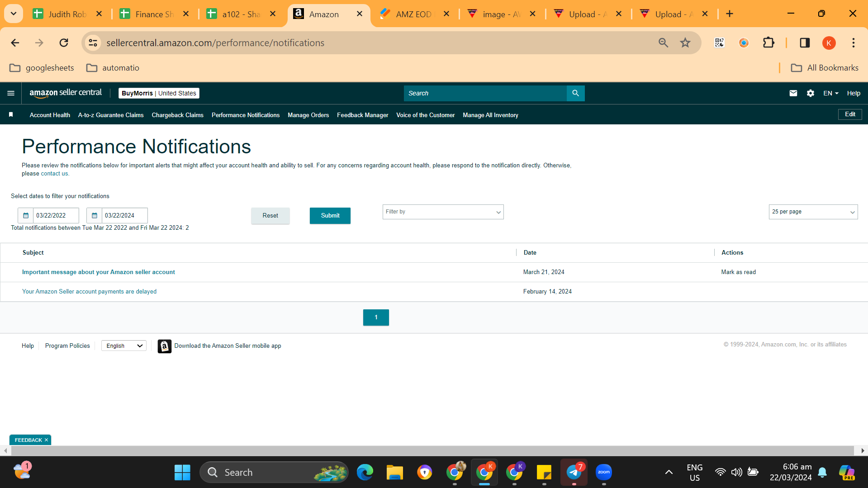Open Program Policies in the footer
This screenshot has width=868, height=488.
tap(67, 346)
